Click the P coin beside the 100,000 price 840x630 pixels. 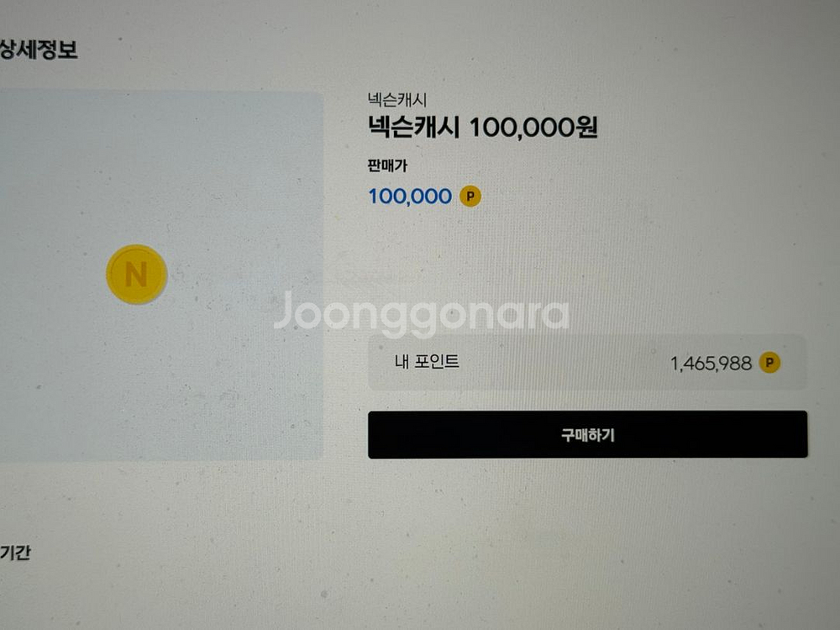(470, 197)
